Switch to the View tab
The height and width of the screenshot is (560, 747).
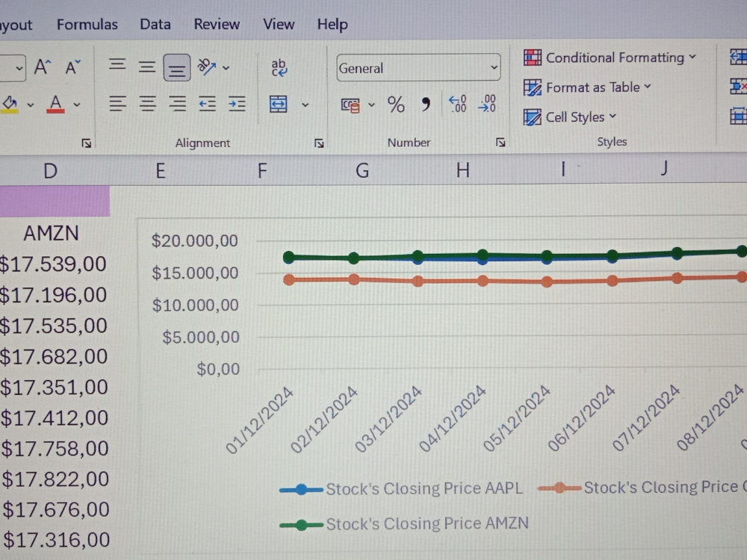tap(279, 25)
